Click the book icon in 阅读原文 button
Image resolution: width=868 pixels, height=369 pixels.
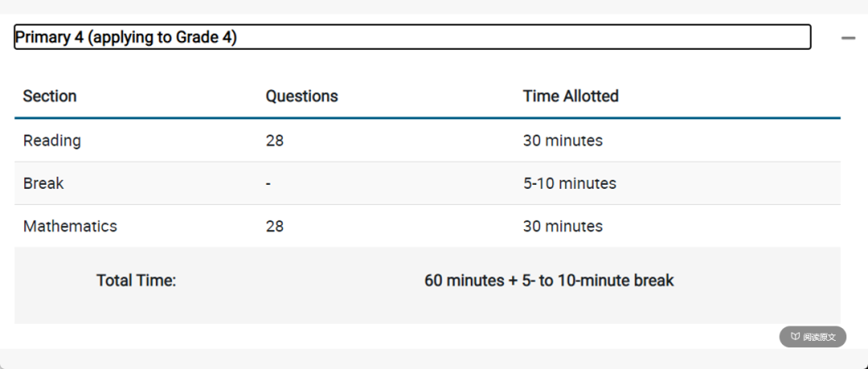coord(795,337)
